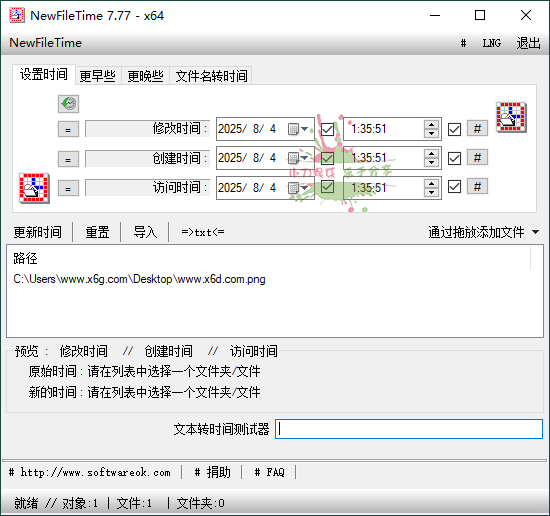
Task: Click the 更新时间 button
Action: [38, 232]
